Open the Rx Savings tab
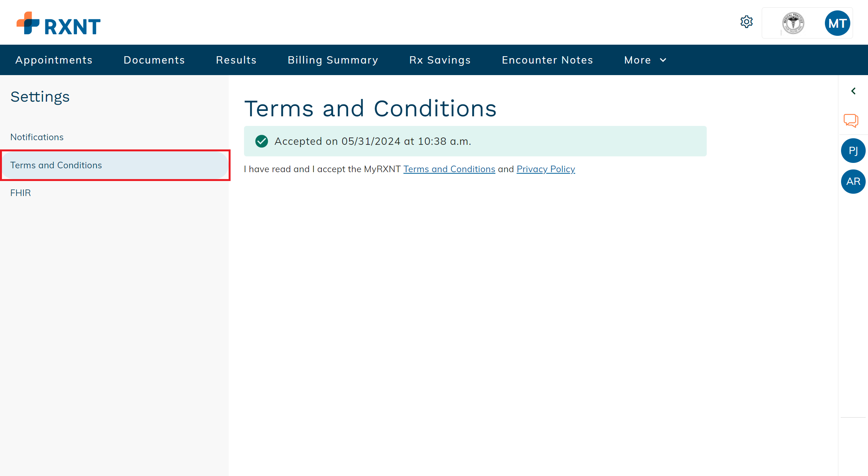868x476 pixels. (440, 60)
